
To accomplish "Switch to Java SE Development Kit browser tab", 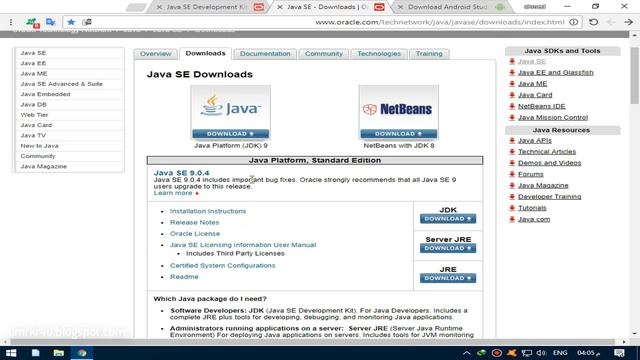I will pyautogui.click(x=207, y=7).
